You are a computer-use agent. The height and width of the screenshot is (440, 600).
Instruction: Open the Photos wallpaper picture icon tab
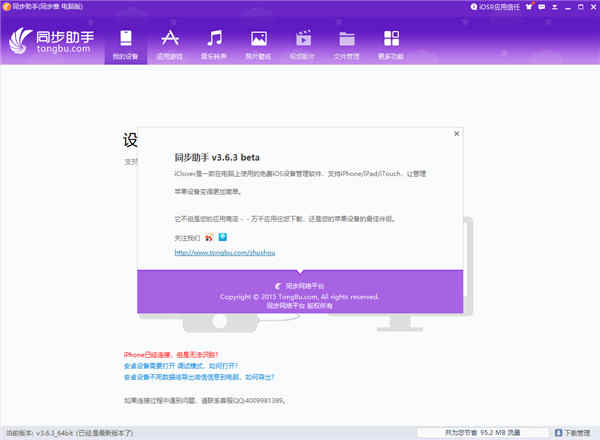coord(258,45)
